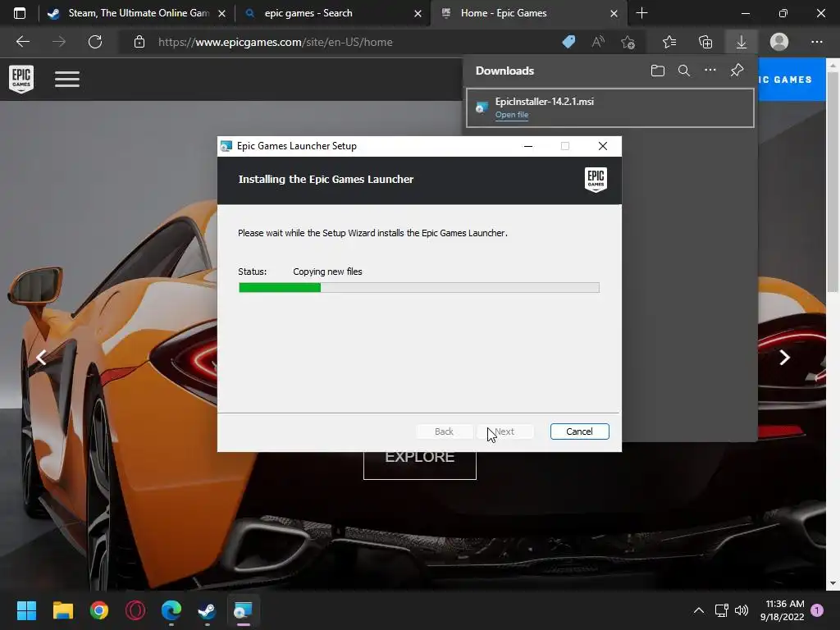This screenshot has width=840, height=630.
Task: View site information lock icon
Action: (139, 42)
